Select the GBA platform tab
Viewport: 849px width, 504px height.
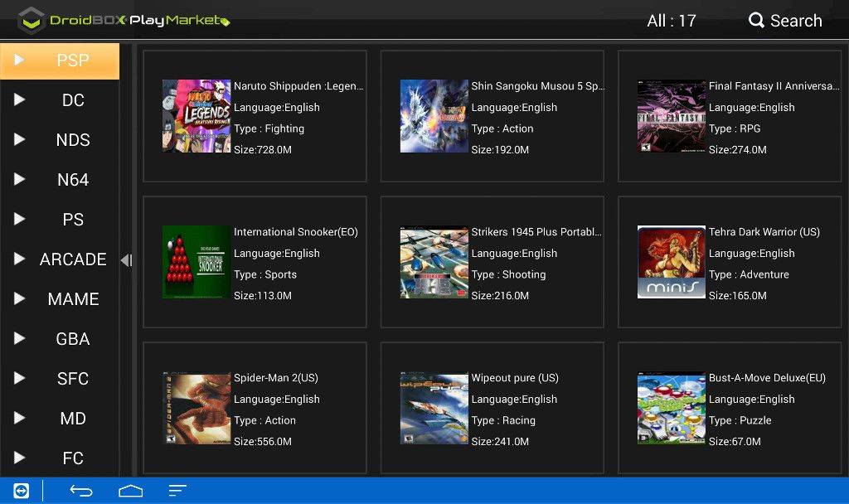(60, 339)
